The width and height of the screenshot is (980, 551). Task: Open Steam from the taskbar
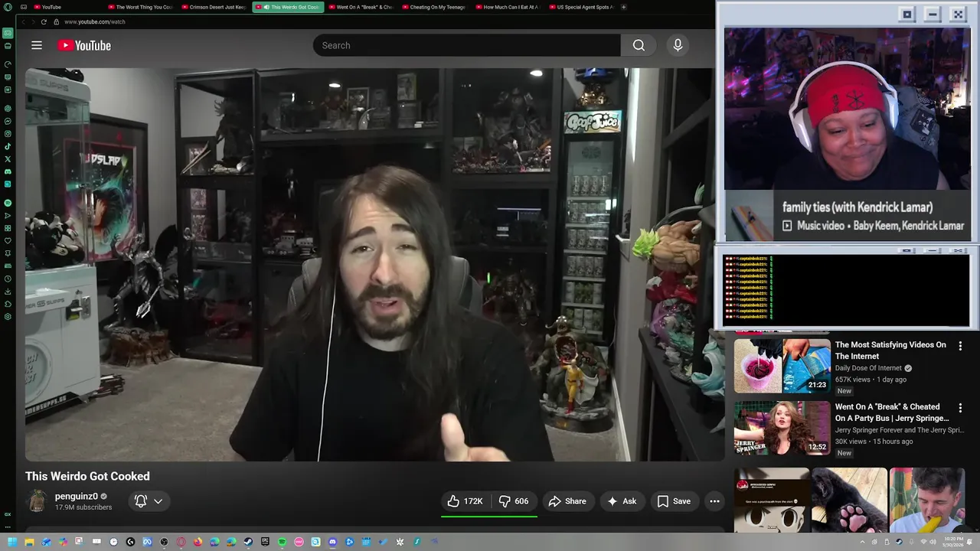(248, 542)
